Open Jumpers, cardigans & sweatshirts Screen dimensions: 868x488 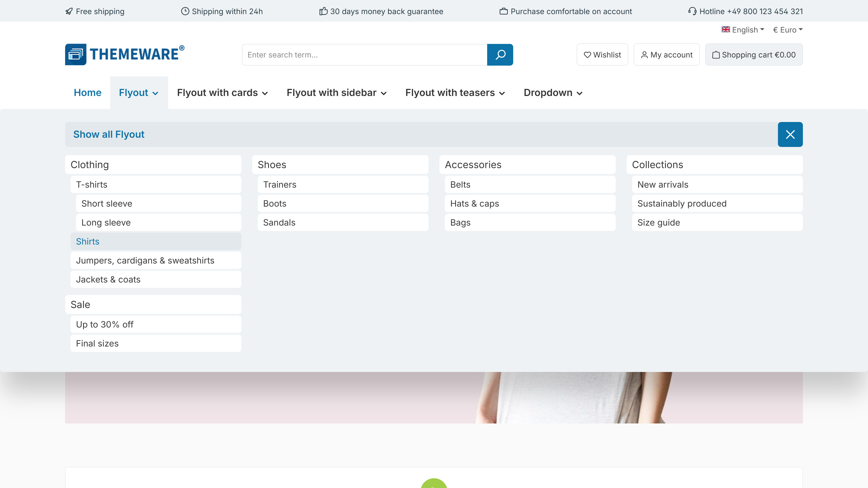156,260
